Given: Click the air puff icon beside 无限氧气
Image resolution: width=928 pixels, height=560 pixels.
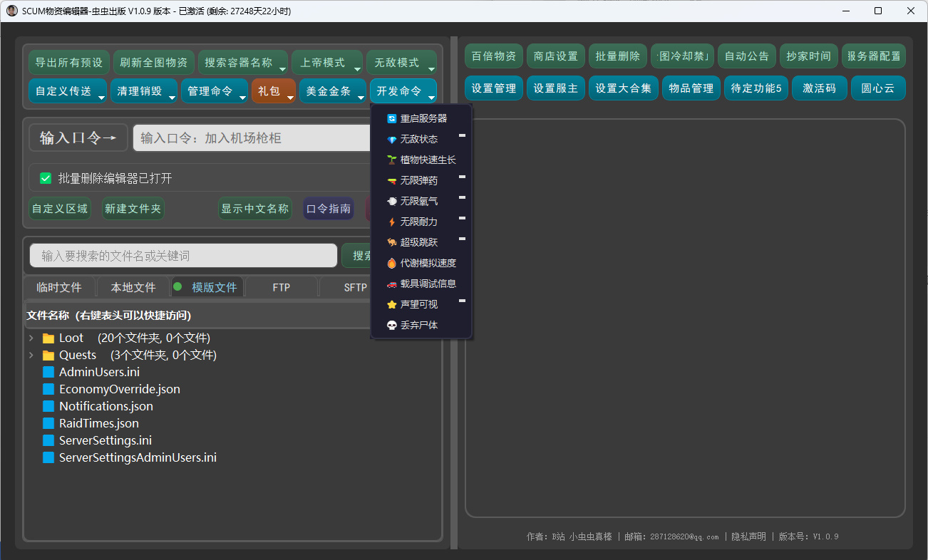Looking at the screenshot, I should coord(391,201).
